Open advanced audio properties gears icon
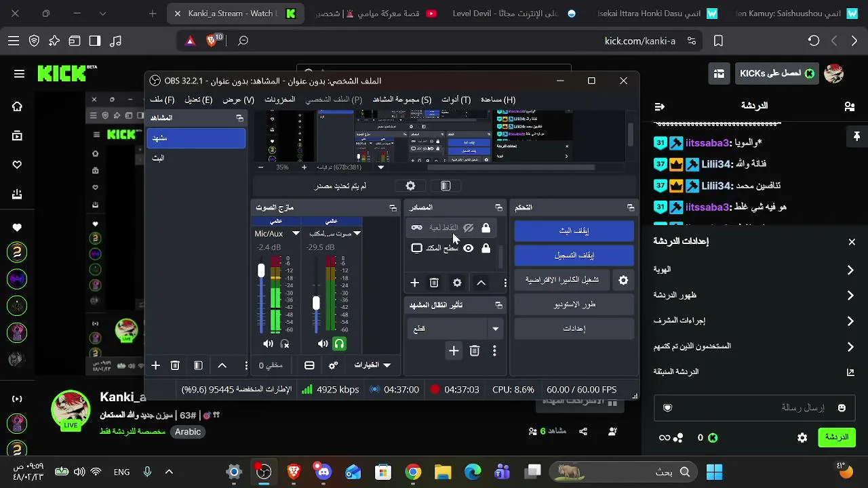The height and width of the screenshot is (488, 868). [333, 365]
